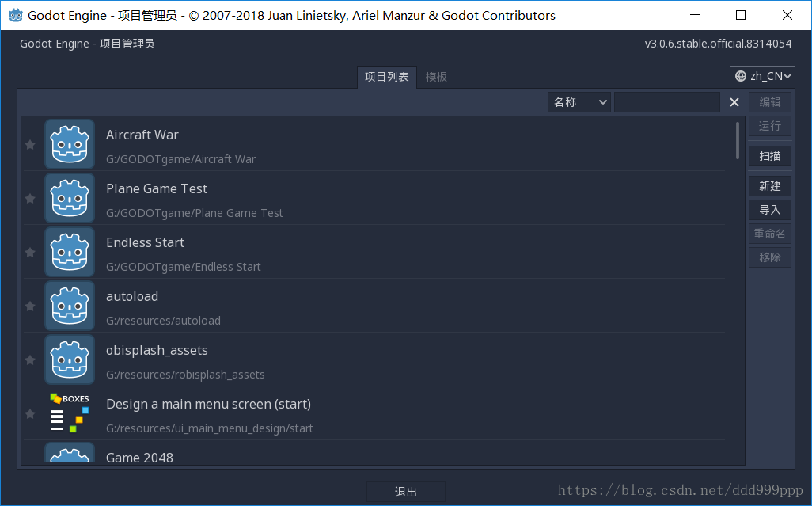This screenshot has height=506, width=812.
Task: Select the autoload project name
Action: coord(133,296)
